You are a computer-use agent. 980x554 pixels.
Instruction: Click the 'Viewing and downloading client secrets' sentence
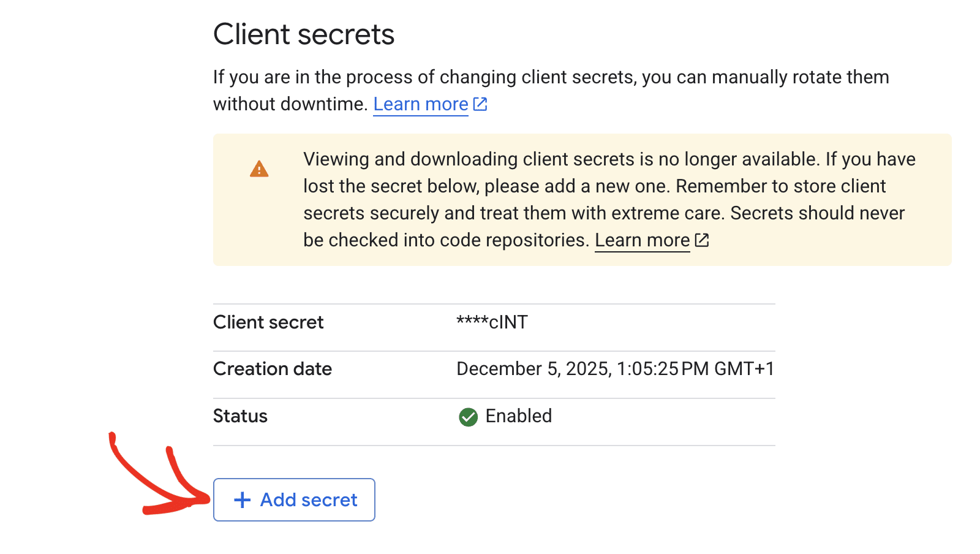[x=560, y=159]
